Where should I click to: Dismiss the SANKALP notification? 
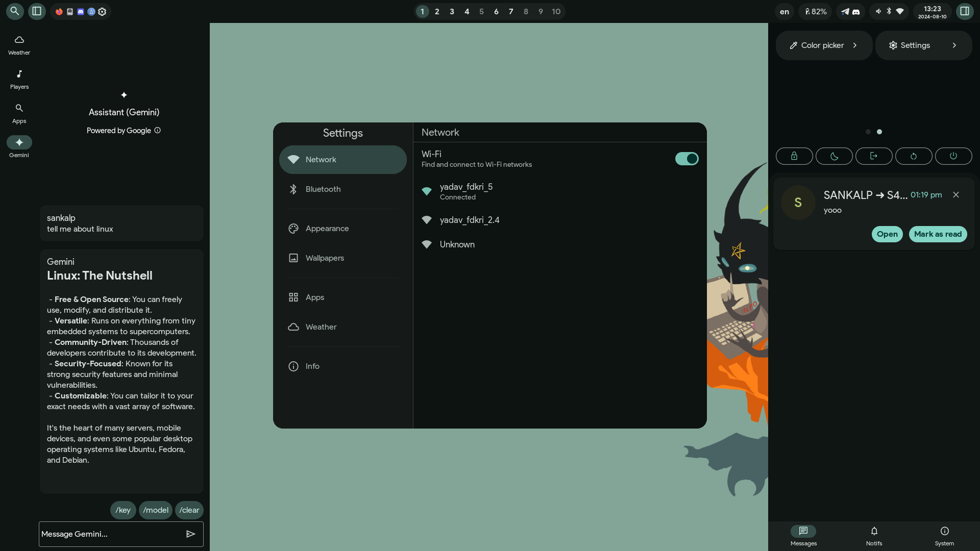(956, 195)
